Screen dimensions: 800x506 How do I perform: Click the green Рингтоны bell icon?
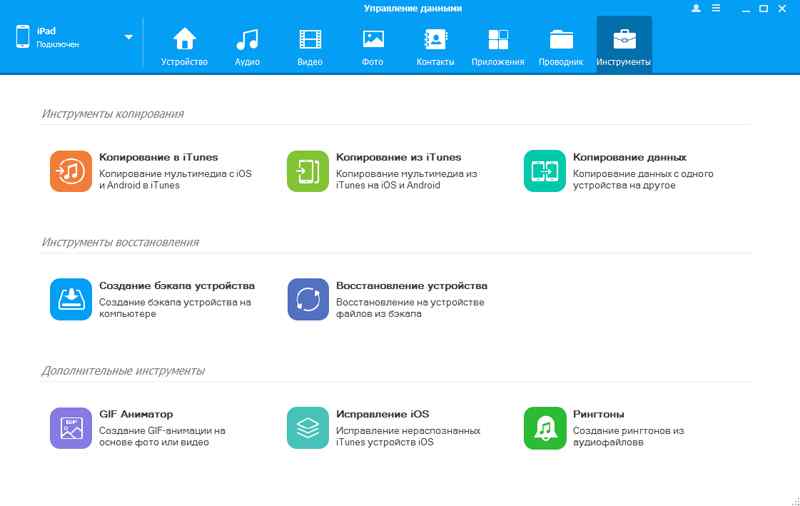coord(544,428)
